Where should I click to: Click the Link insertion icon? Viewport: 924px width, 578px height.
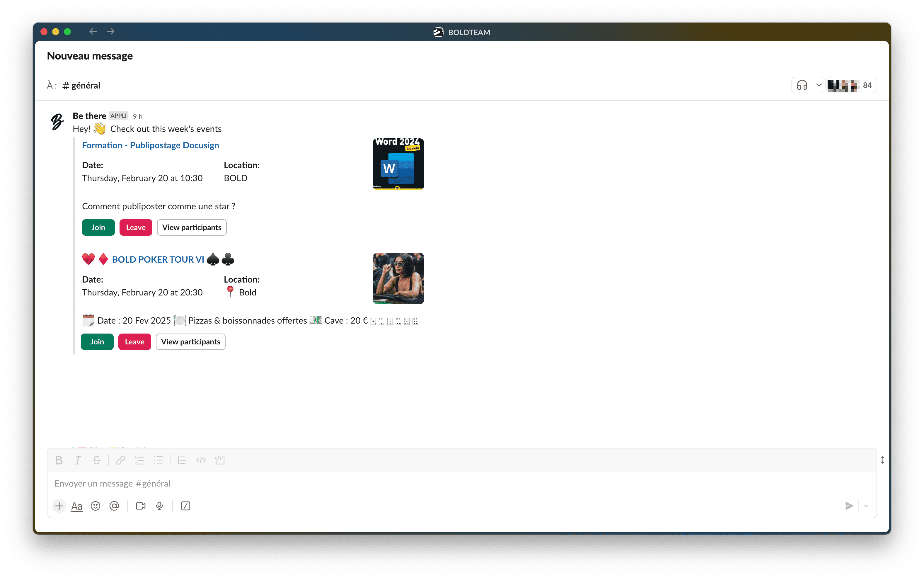point(120,460)
